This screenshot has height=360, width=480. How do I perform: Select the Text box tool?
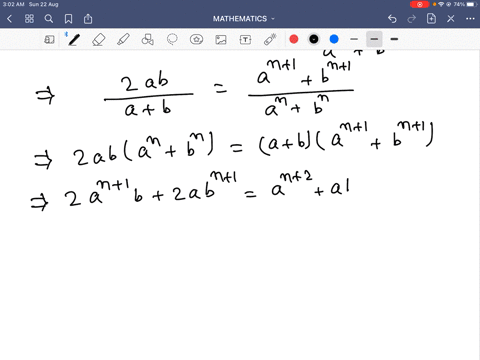pos(245,40)
